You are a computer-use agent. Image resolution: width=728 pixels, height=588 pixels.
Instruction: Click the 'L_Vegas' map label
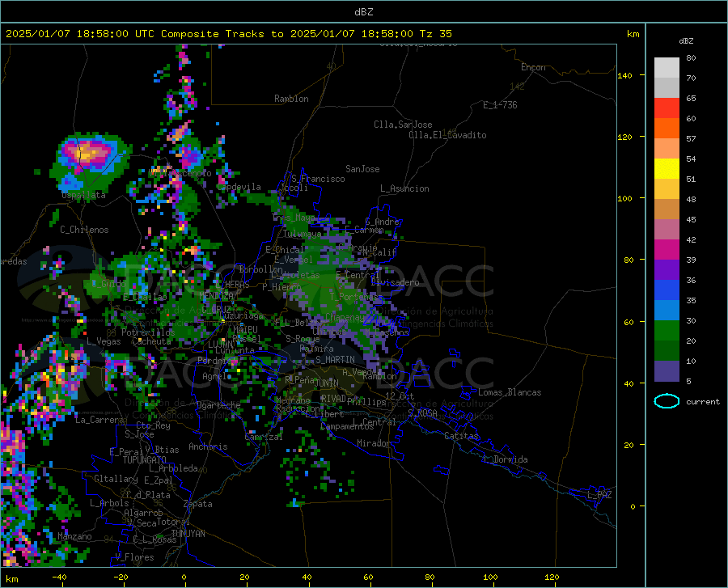tap(104, 341)
